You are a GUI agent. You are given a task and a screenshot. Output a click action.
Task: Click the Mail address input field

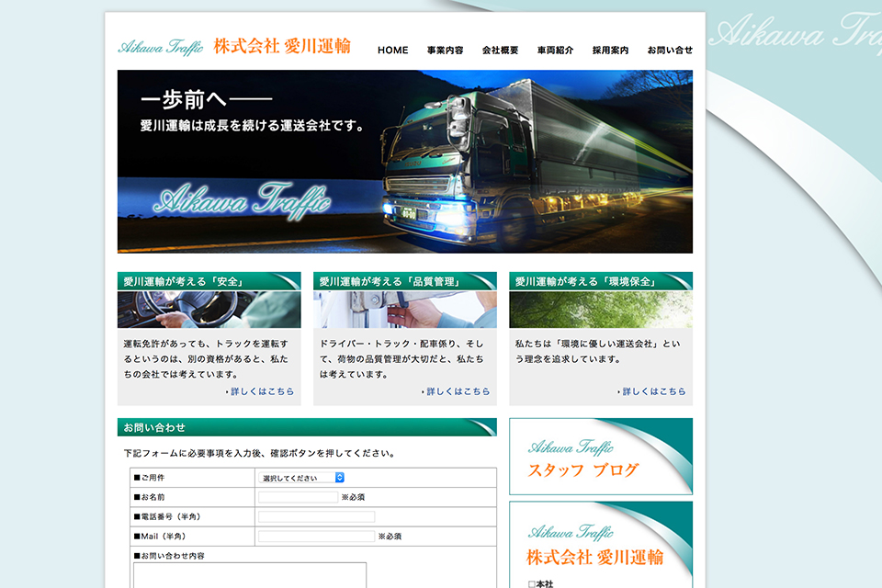[316, 536]
